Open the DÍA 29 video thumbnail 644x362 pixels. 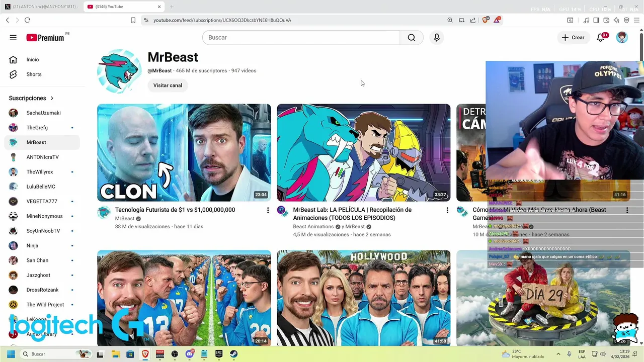[543, 298]
